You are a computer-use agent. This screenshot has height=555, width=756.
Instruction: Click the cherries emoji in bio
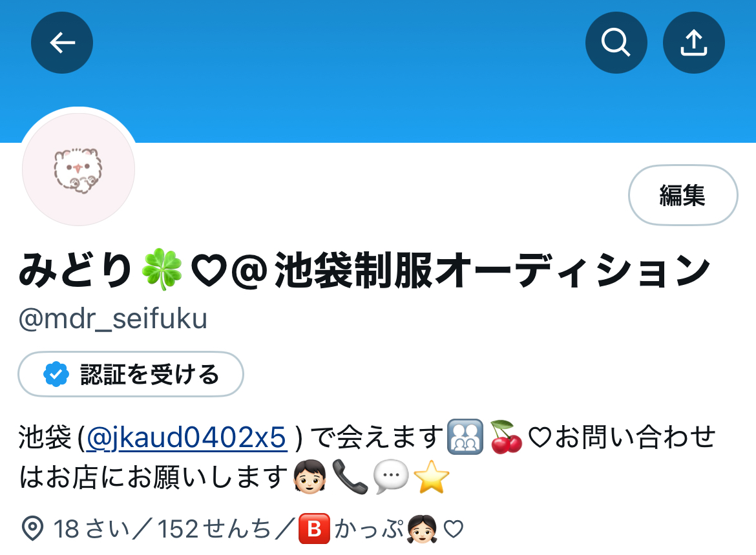point(506,437)
